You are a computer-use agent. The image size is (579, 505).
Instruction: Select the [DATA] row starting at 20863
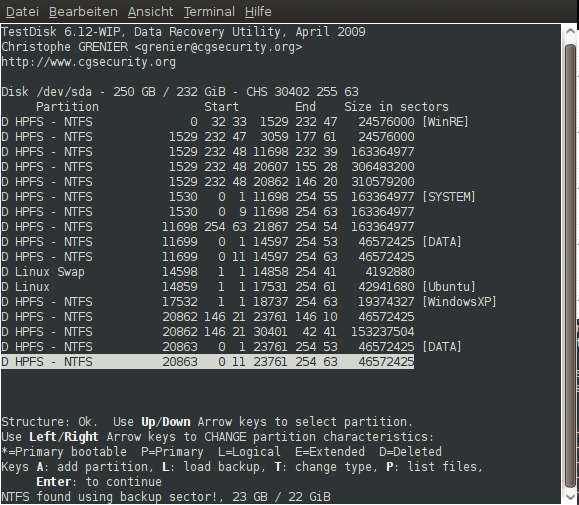[x=231, y=347]
